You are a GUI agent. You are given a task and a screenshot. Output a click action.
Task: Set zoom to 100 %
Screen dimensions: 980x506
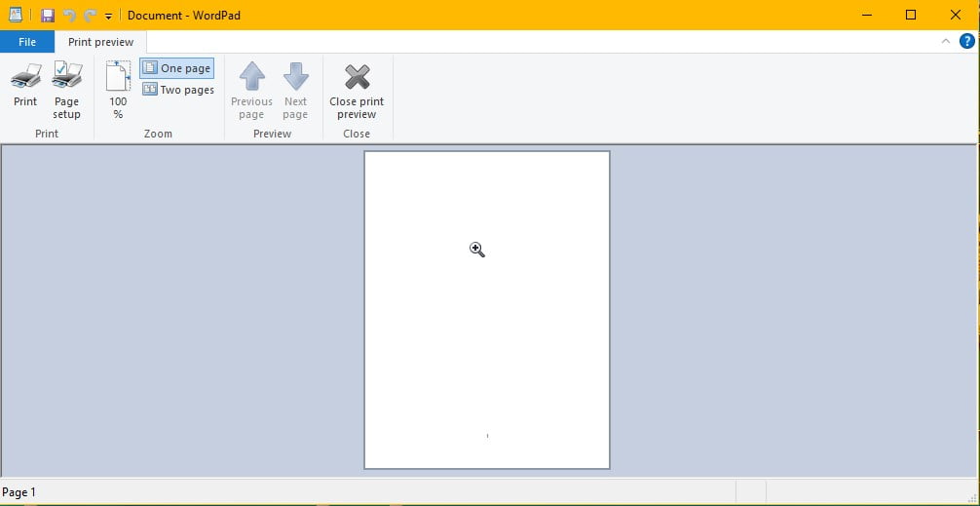tap(118, 91)
